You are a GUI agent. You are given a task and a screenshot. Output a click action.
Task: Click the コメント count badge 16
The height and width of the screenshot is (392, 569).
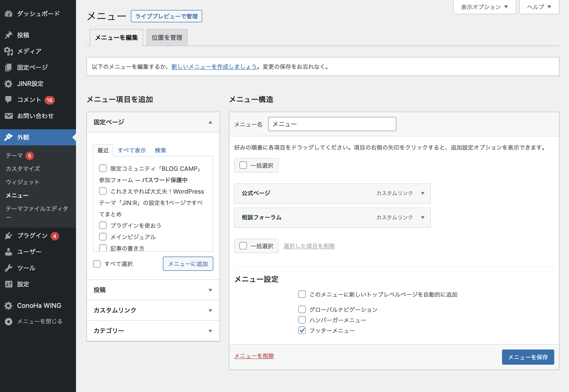point(50,100)
